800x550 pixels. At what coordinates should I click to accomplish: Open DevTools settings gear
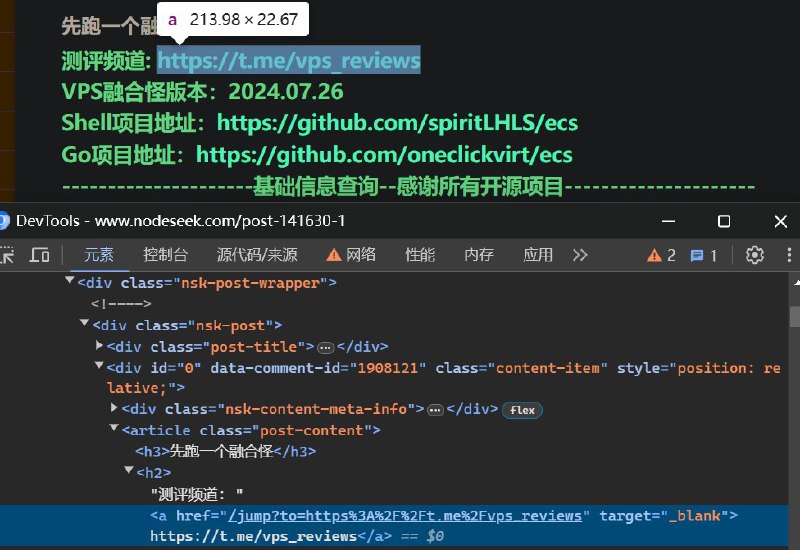(x=756, y=255)
